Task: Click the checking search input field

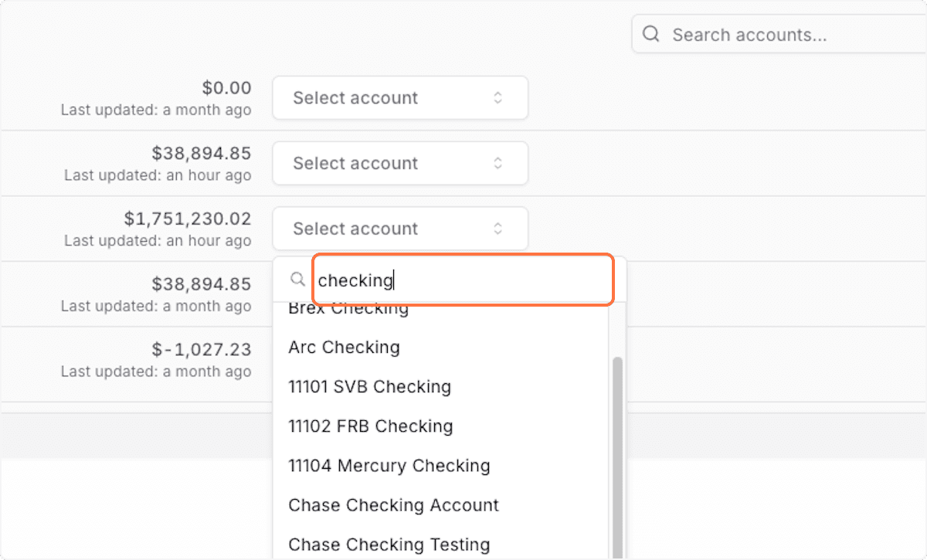Action: 462,280
